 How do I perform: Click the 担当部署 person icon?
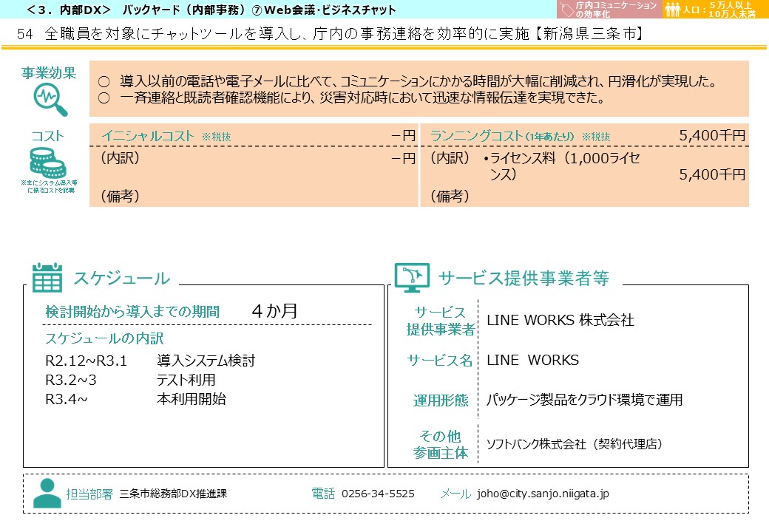click(x=46, y=491)
